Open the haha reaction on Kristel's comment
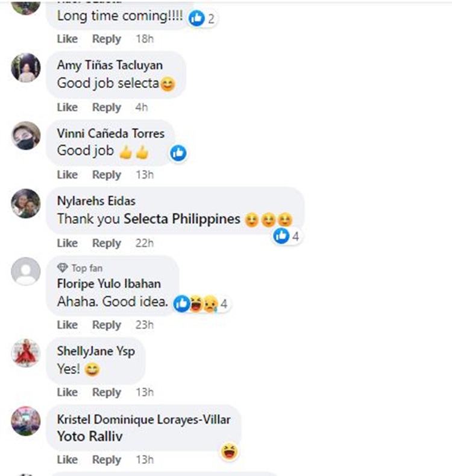452x476 pixels. (230, 451)
